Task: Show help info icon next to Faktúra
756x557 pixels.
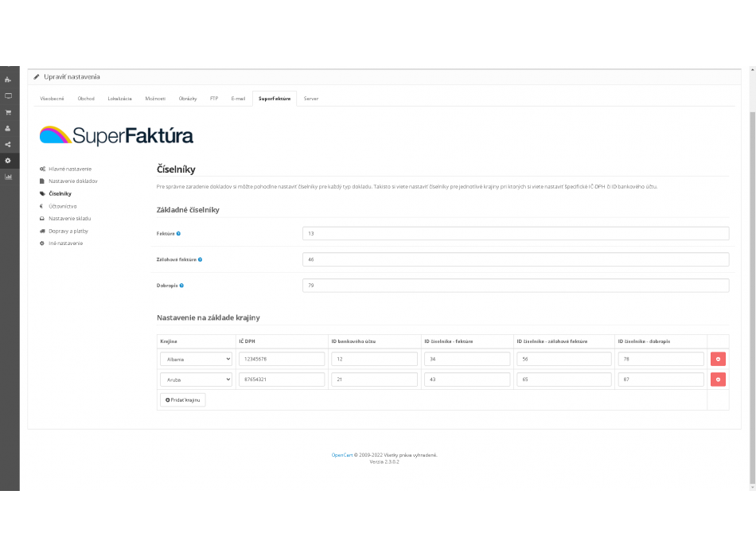Action: click(178, 233)
